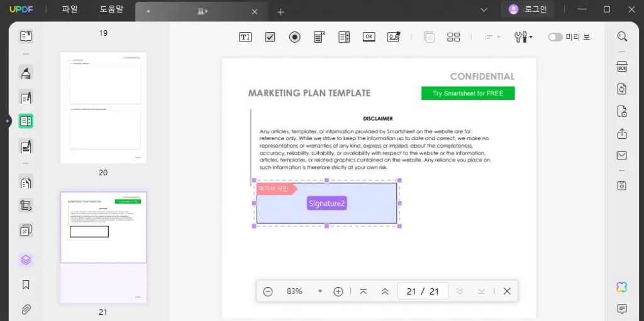Open the UPDF AI colorful icon
This screenshot has width=644, height=321.
(622, 287)
